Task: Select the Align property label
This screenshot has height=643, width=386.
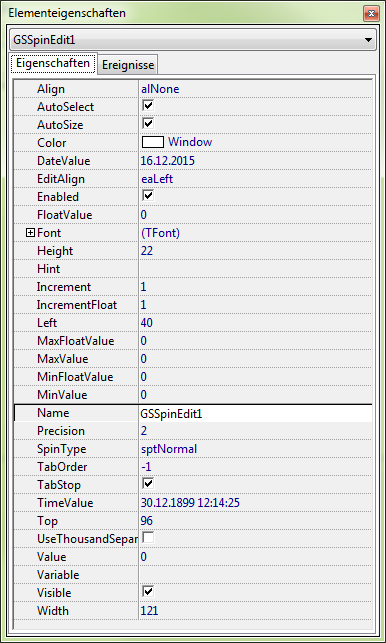Action: [x=51, y=89]
